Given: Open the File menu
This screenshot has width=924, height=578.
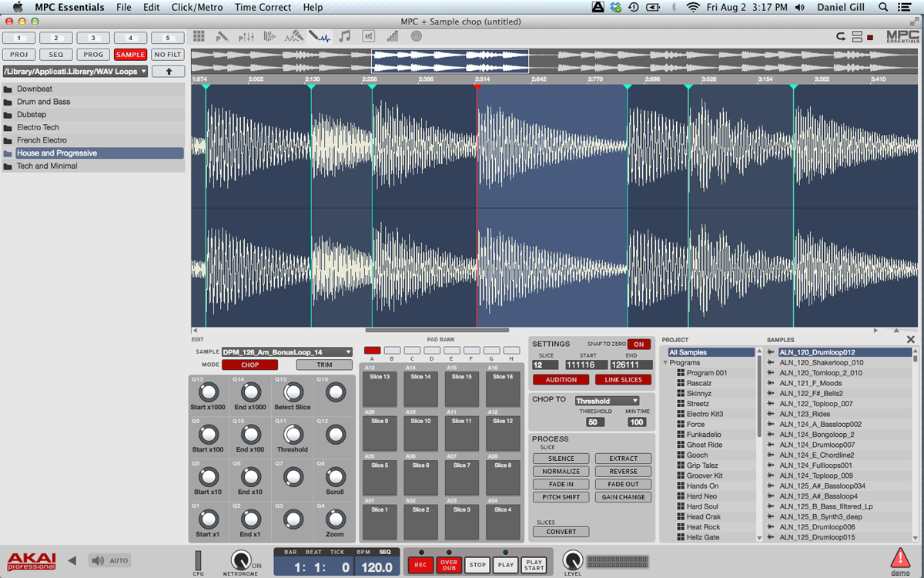Looking at the screenshot, I should (x=123, y=7).
